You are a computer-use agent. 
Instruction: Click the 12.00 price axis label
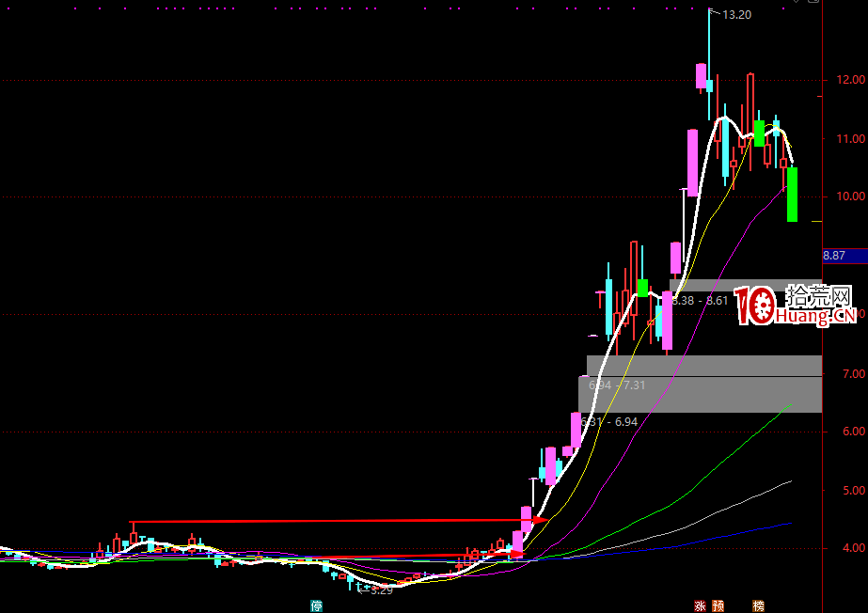tap(851, 80)
